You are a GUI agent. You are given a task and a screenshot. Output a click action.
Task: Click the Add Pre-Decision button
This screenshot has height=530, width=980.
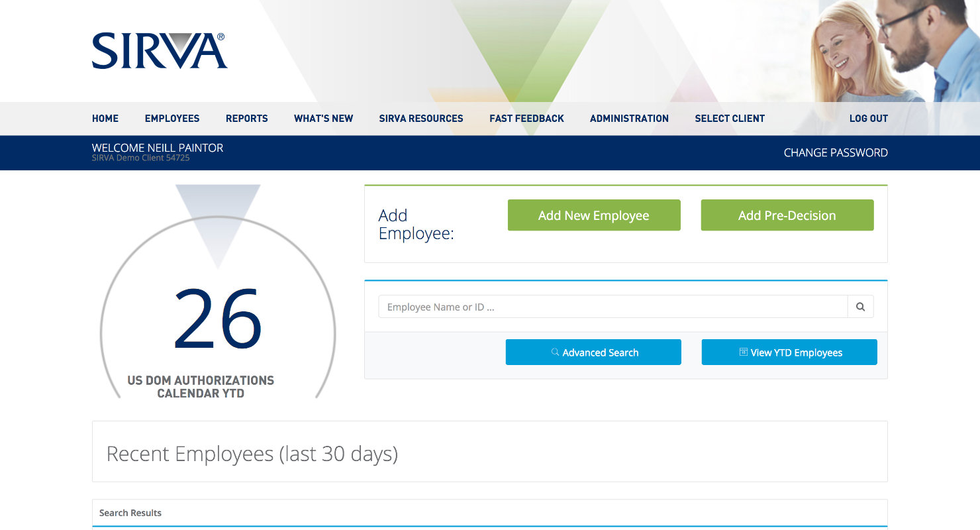[787, 215]
